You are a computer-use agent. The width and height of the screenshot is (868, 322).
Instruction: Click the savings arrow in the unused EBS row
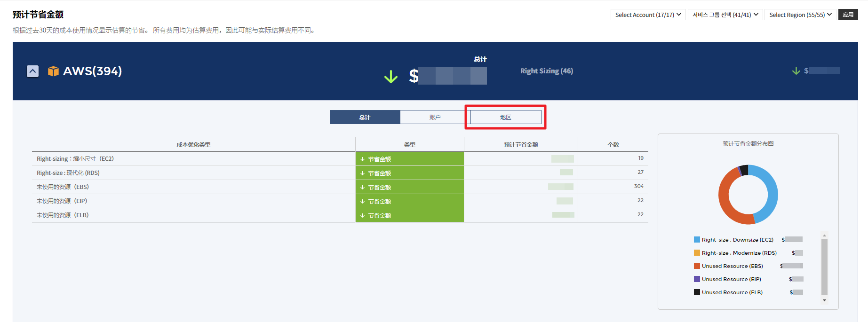(363, 187)
